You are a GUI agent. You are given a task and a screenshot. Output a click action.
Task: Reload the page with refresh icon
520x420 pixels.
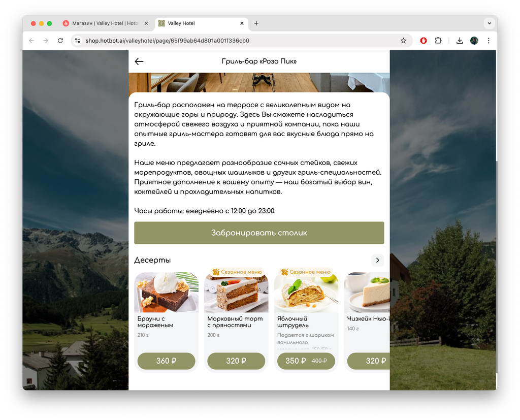(60, 41)
